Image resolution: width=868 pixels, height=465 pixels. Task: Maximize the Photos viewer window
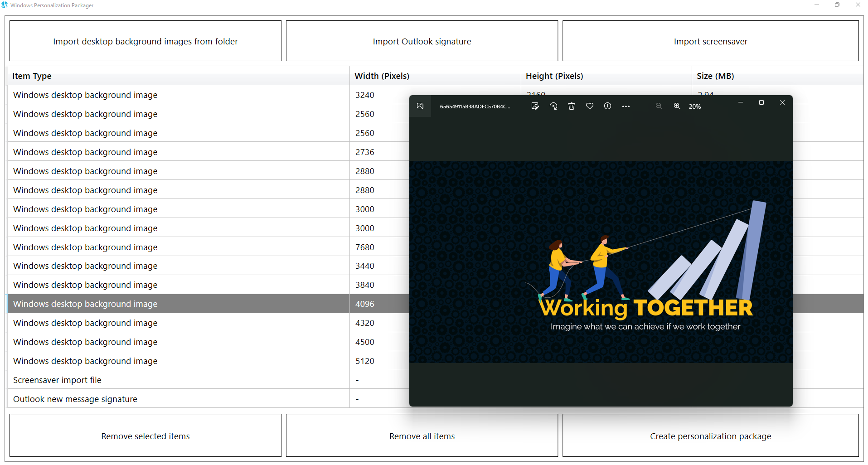[761, 102]
